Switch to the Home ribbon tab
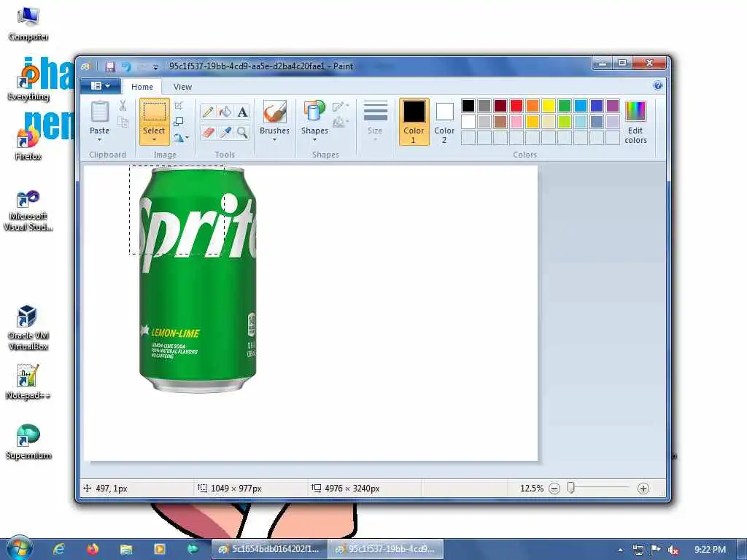The height and width of the screenshot is (560, 747). pyautogui.click(x=142, y=87)
